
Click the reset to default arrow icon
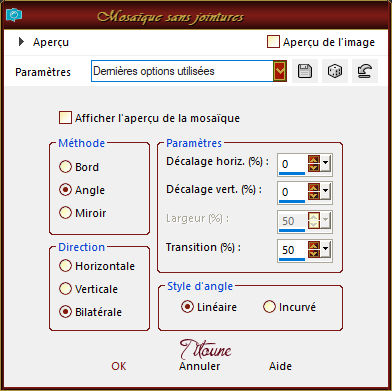pos(365,71)
